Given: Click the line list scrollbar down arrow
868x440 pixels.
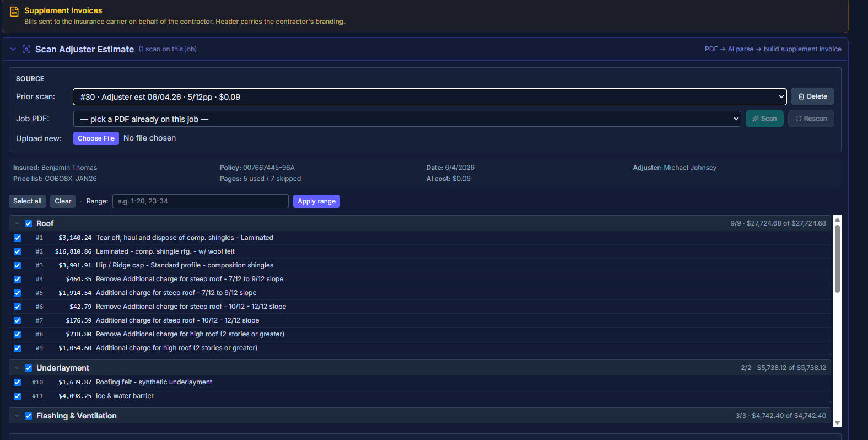Looking at the screenshot, I should tap(837, 423).
